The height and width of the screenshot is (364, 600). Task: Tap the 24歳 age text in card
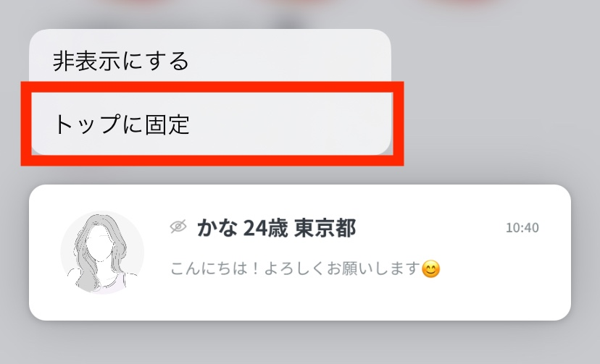click(265, 228)
